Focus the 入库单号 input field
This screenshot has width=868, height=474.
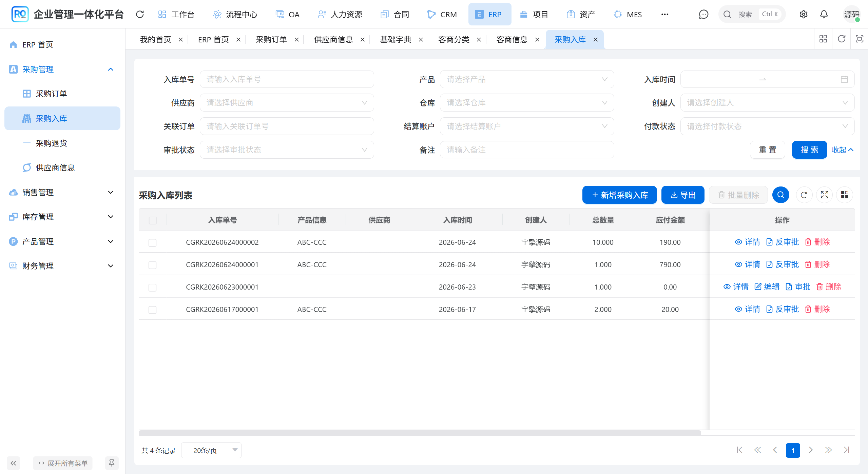click(287, 79)
